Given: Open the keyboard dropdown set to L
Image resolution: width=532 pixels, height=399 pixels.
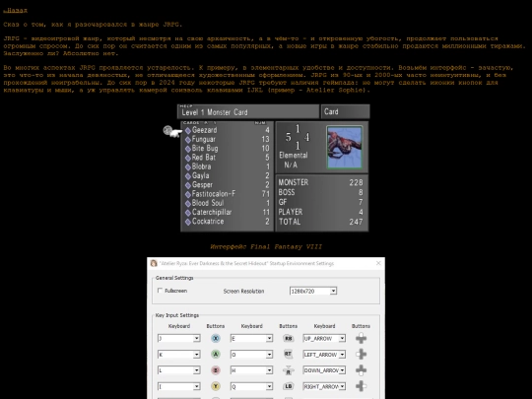Looking at the screenshot, I should click(x=179, y=370).
